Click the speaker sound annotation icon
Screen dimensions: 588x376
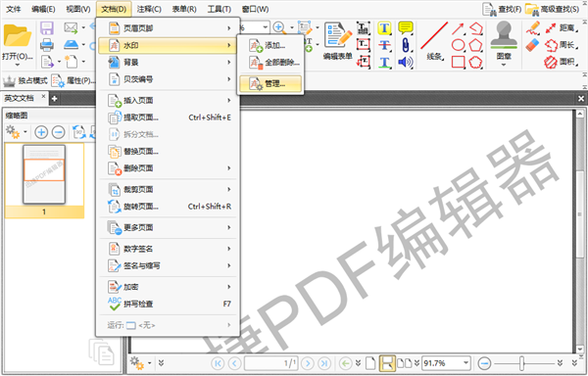(x=406, y=62)
